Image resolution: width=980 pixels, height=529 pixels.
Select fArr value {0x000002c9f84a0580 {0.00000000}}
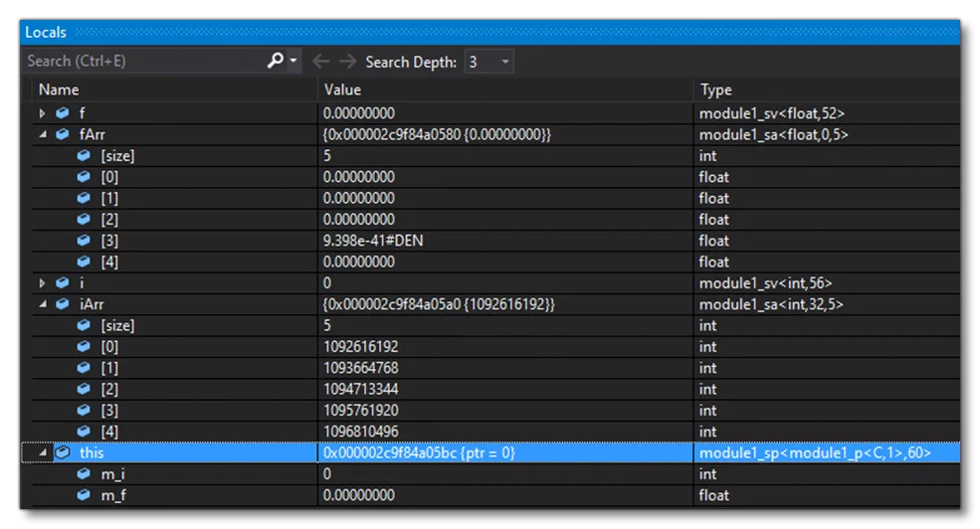[437, 134]
